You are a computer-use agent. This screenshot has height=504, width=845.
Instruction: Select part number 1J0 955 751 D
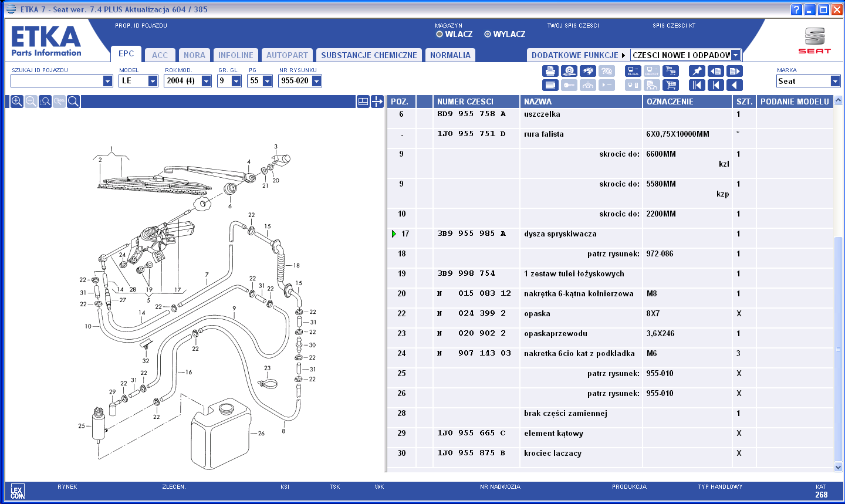(x=471, y=134)
